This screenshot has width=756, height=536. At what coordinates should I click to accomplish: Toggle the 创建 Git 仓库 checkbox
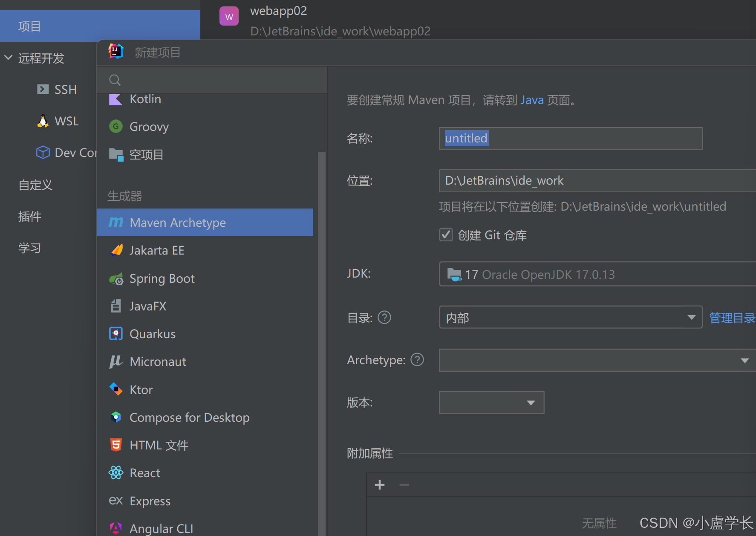point(446,235)
